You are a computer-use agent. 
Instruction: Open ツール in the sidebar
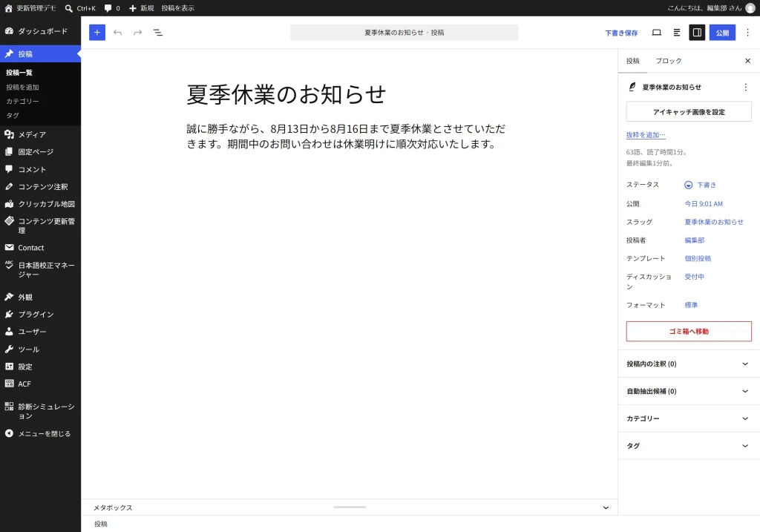[40, 349]
